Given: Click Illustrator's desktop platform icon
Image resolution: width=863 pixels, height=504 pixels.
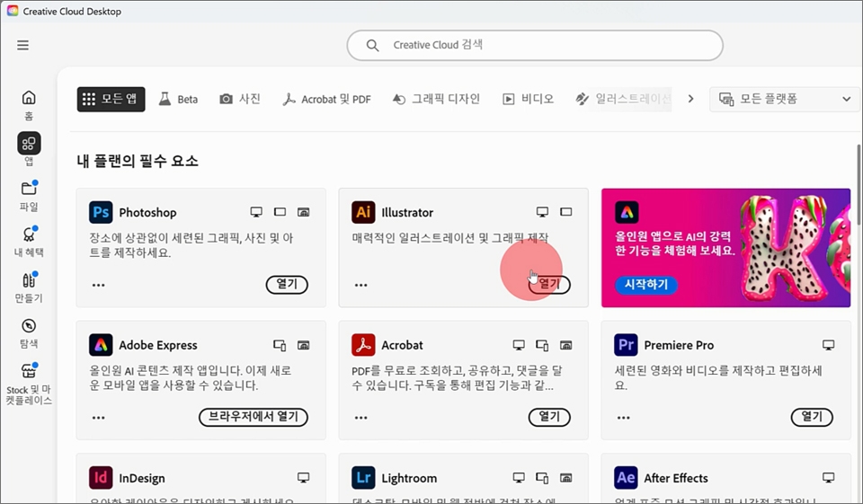Looking at the screenshot, I should click(x=543, y=212).
